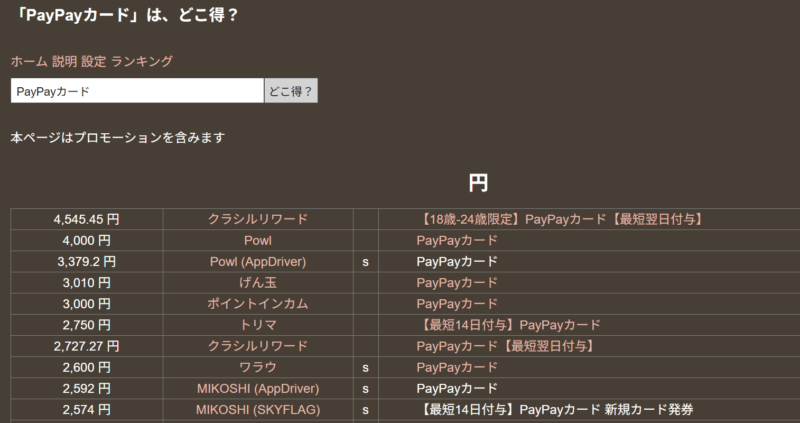
Task: Click the MIKOSHI (AppDriver) link
Action: (257, 388)
